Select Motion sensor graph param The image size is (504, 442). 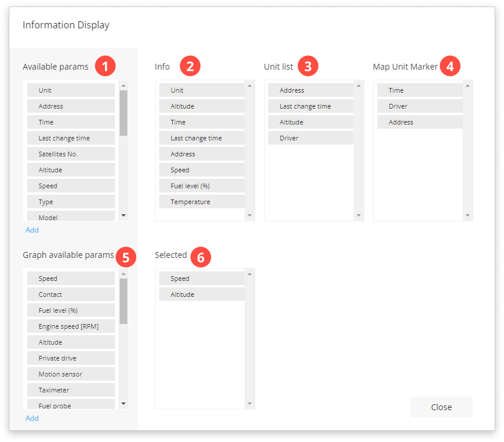(71, 374)
